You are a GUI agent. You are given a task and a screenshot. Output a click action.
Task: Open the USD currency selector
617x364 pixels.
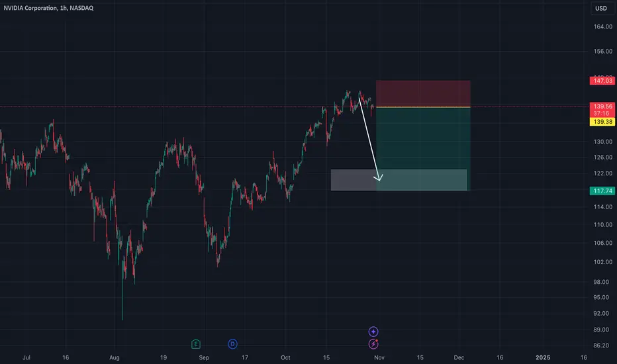(601, 8)
